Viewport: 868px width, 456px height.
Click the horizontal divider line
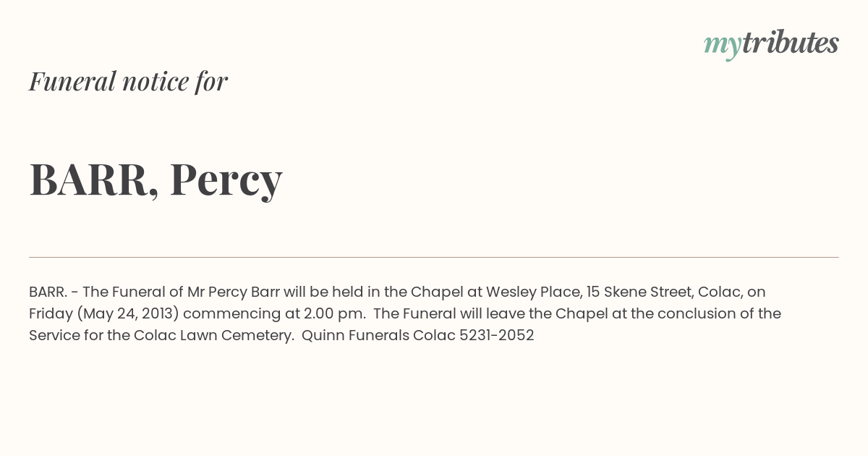coord(434,257)
